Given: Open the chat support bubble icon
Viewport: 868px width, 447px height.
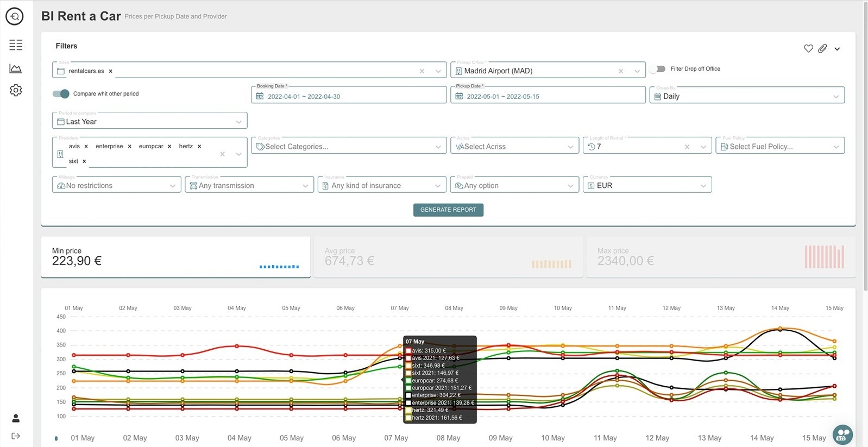Looking at the screenshot, I should tap(842, 435).
